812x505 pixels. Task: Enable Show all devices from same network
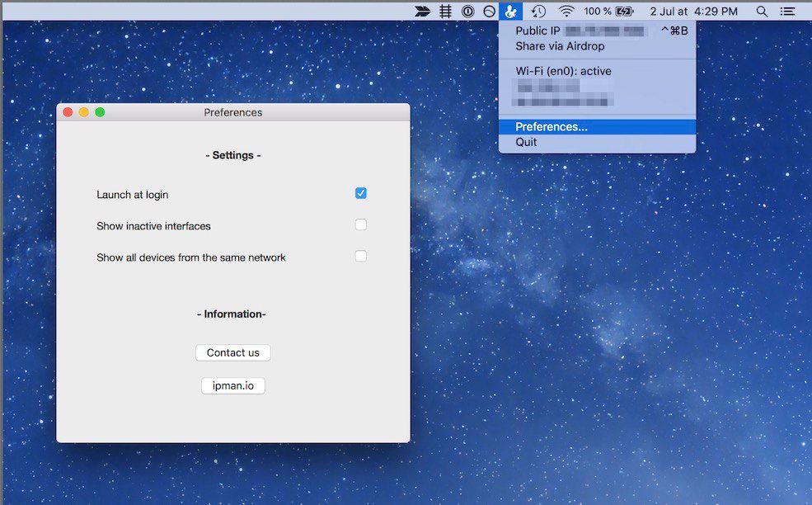click(361, 256)
